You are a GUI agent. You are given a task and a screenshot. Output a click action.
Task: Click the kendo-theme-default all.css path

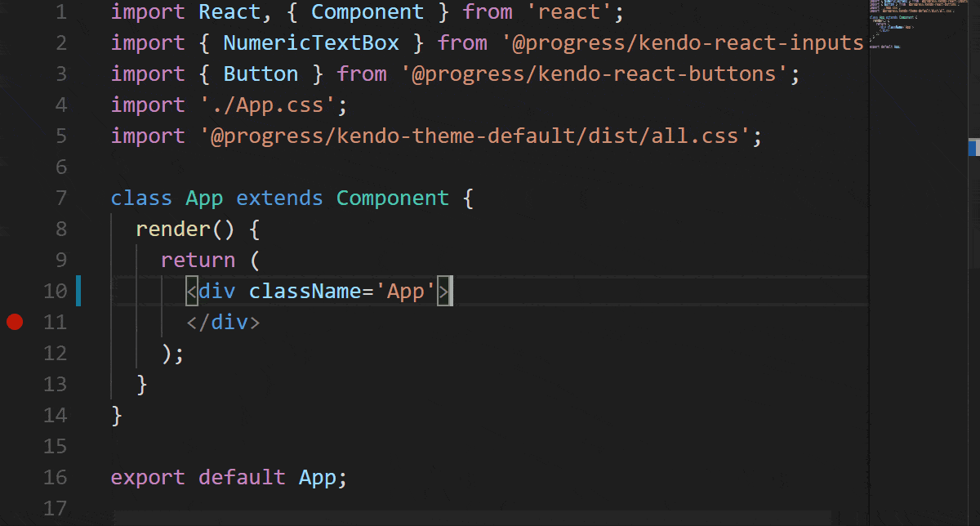point(474,136)
